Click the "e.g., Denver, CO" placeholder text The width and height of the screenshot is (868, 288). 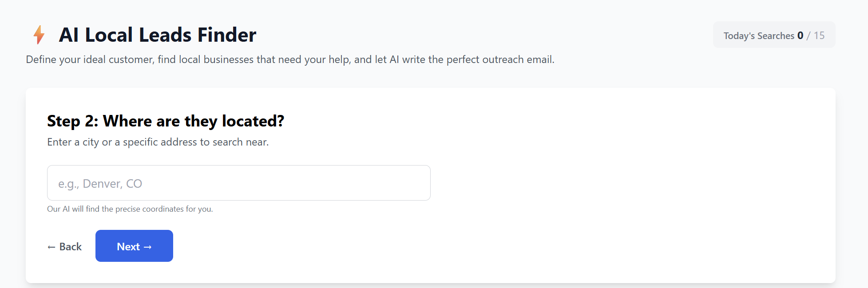100,184
